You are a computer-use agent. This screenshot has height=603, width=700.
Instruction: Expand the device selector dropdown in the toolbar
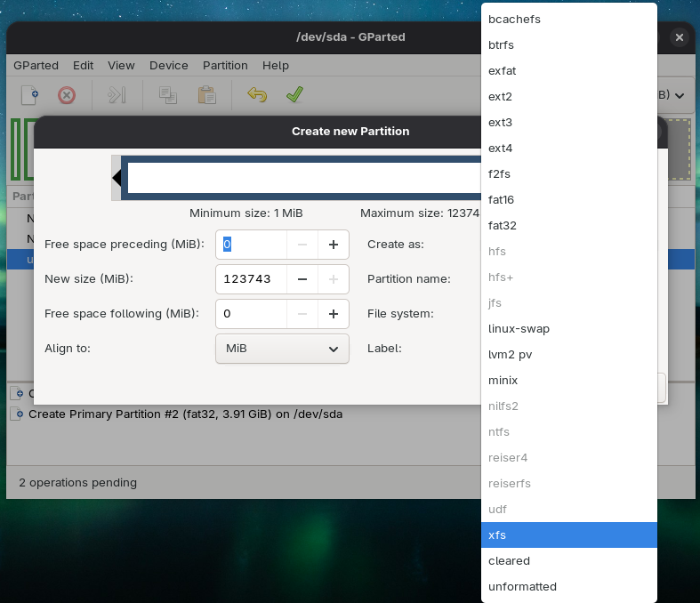coord(678,95)
